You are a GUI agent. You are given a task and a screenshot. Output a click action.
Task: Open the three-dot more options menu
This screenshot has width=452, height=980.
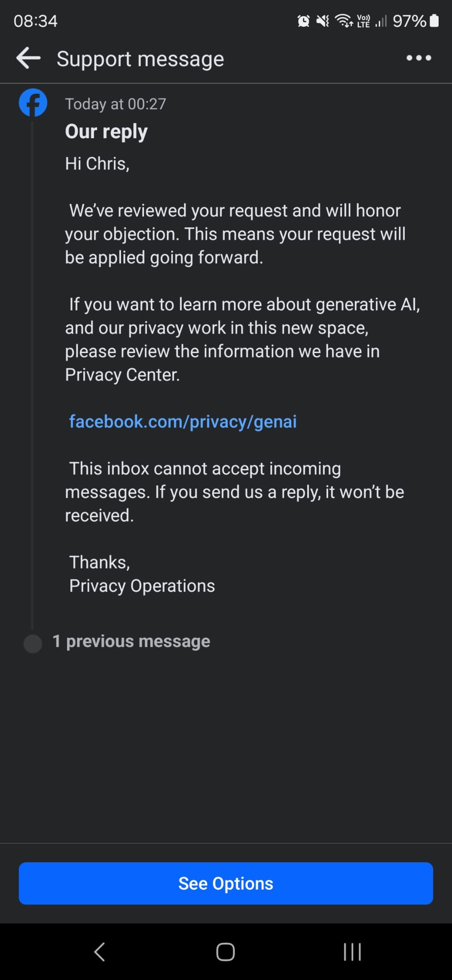pyautogui.click(x=419, y=58)
